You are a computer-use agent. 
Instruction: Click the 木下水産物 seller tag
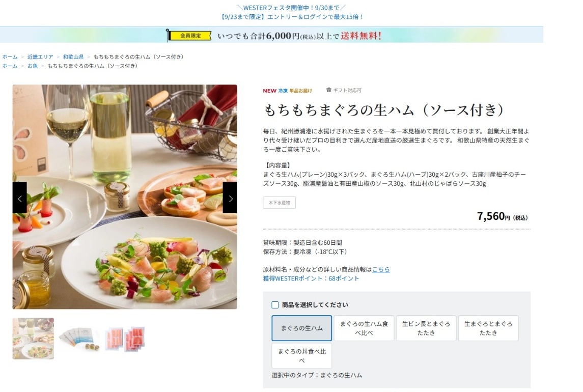[x=279, y=203]
